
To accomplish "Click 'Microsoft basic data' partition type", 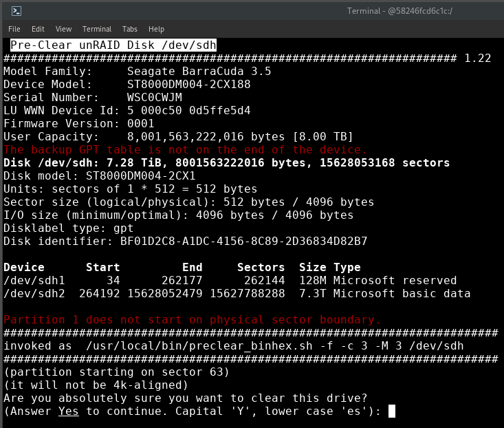I will pos(402,294).
